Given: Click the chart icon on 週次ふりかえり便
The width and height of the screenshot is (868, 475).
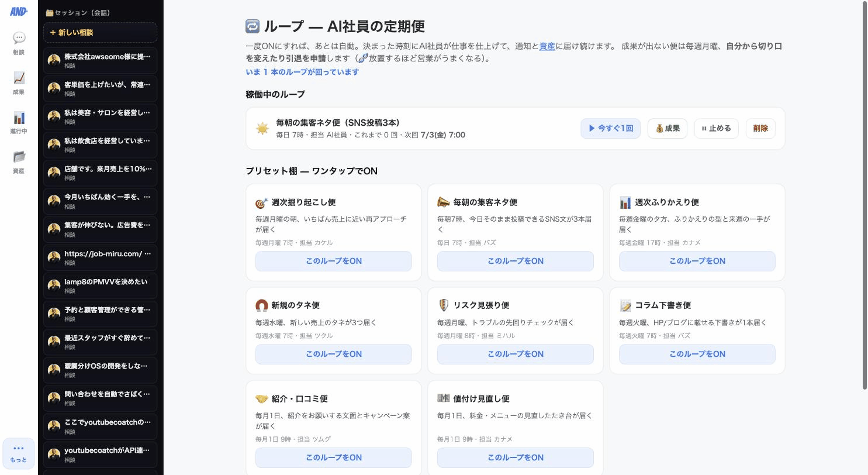Looking at the screenshot, I should (x=625, y=202).
